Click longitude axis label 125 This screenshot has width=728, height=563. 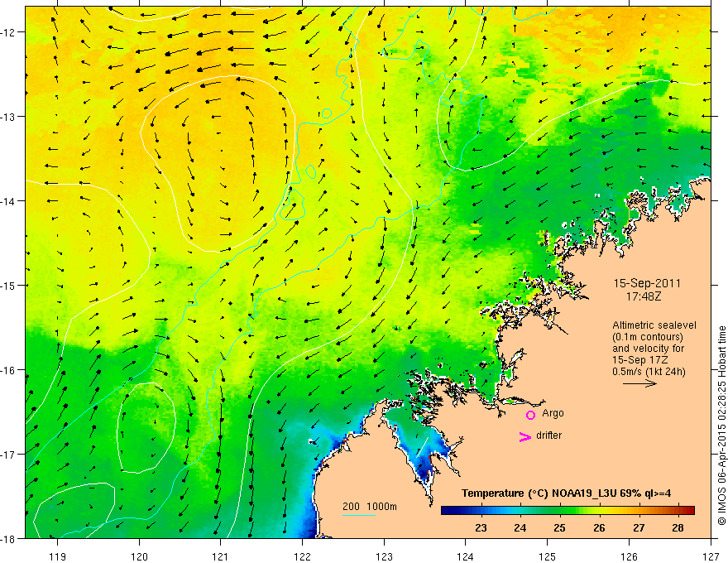[548, 556]
